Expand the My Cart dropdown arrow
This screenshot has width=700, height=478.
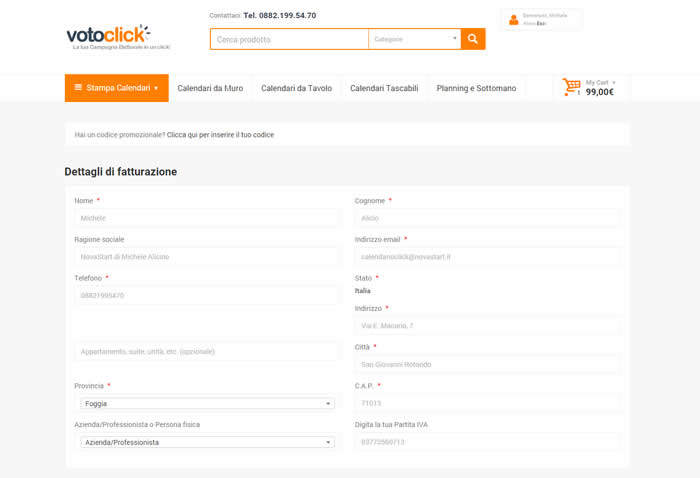pyautogui.click(x=614, y=83)
